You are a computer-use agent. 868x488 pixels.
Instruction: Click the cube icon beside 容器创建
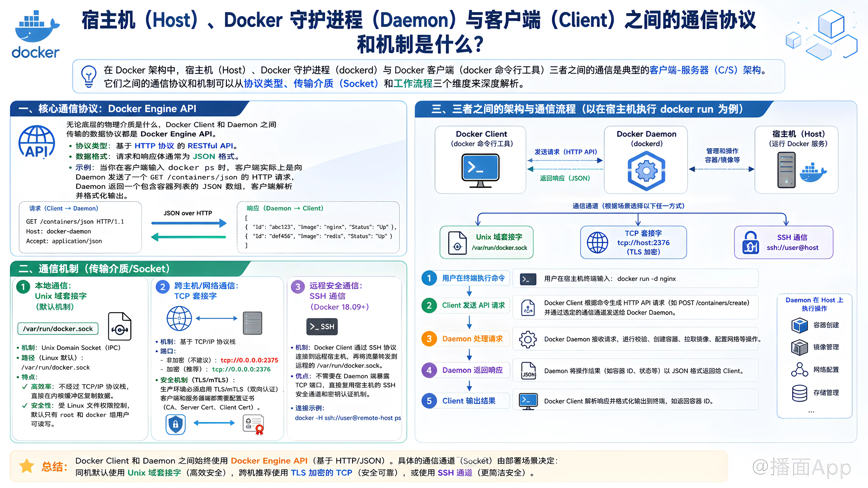click(x=799, y=325)
